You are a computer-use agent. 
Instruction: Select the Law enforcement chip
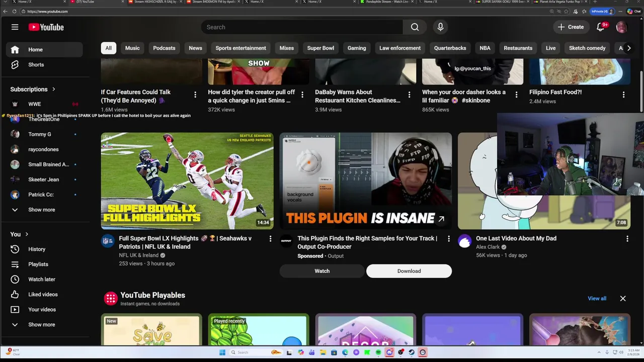pyautogui.click(x=400, y=48)
